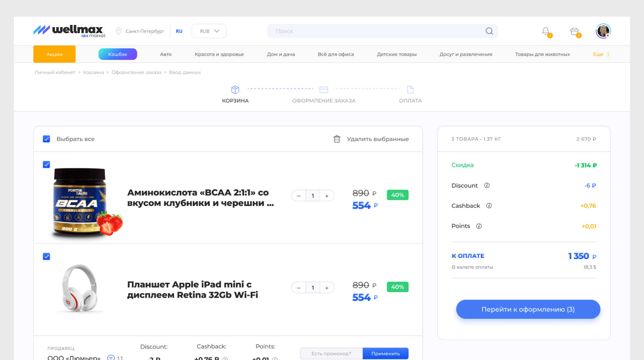Go to Досуг и развлечения category
The width and height of the screenshot is (644, 360).
[466, 54]
